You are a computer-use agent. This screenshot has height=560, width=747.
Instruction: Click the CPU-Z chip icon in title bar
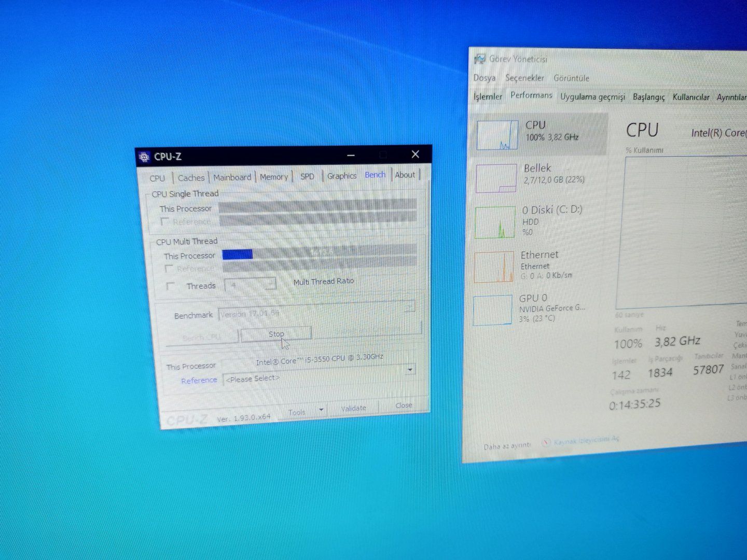(x=144, y=157)
